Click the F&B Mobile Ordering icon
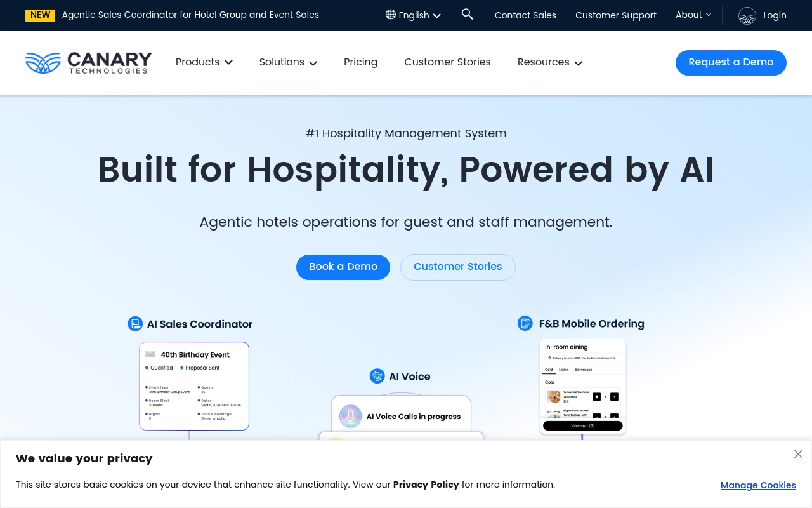This screenshot has width=812, height=508. [525, 323]
